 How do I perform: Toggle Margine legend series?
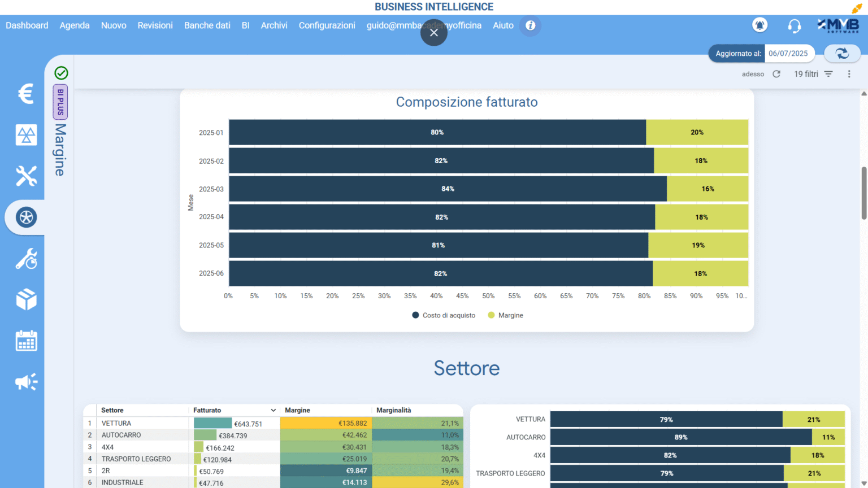pyautogui.click(x=506, y=315)
